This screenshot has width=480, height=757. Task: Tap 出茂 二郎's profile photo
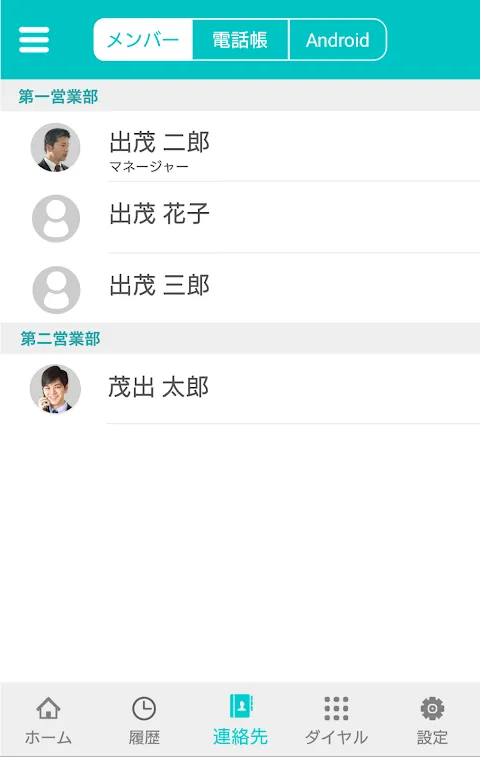click(x=56, y=147)
